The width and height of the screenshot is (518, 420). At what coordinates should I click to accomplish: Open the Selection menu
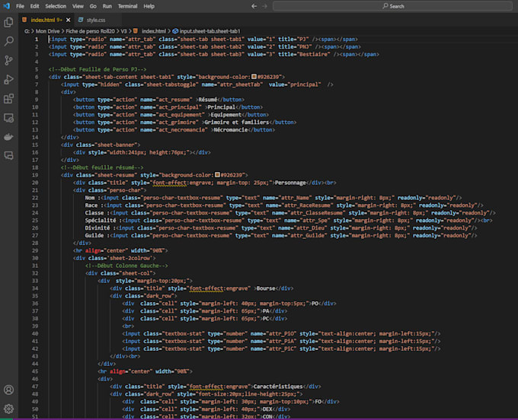tap(56, 5)
